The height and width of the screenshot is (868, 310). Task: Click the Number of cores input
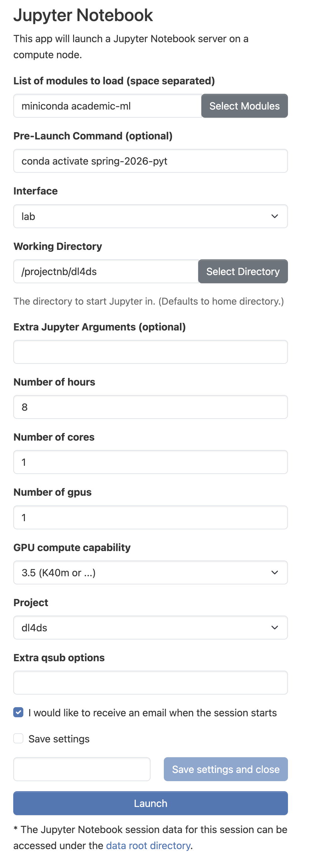pos(150,462)
